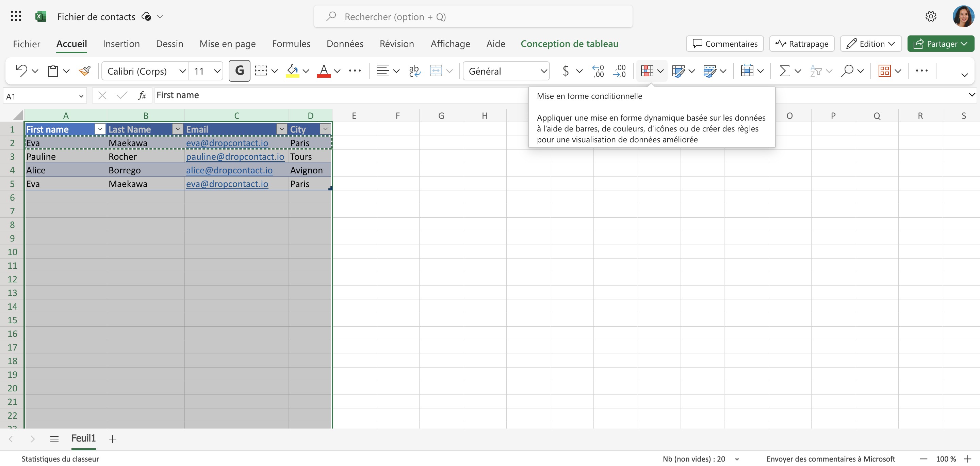Click the AutoSum sigma icon

(x=784, y=71)
